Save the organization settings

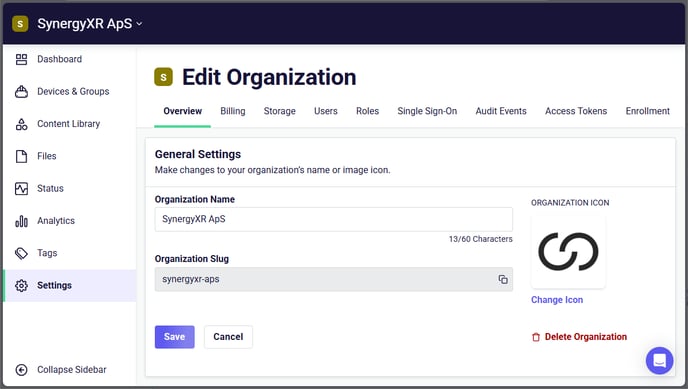tap(174, 337)
